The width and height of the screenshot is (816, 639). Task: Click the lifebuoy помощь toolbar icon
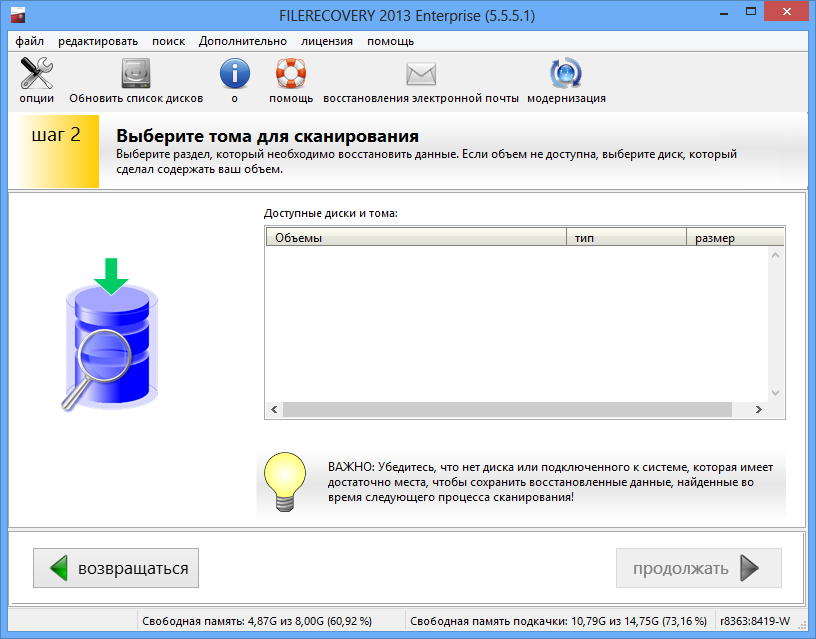point(291,73)
